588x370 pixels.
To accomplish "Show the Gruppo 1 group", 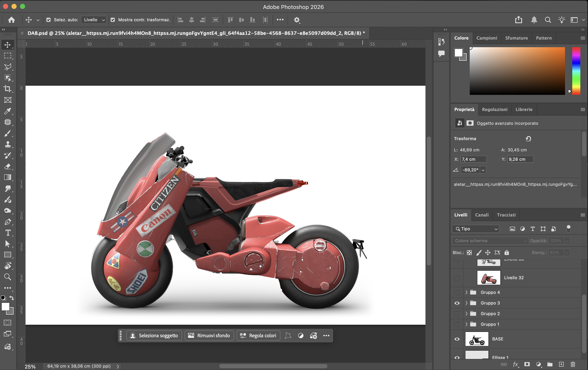I will 457,324.
